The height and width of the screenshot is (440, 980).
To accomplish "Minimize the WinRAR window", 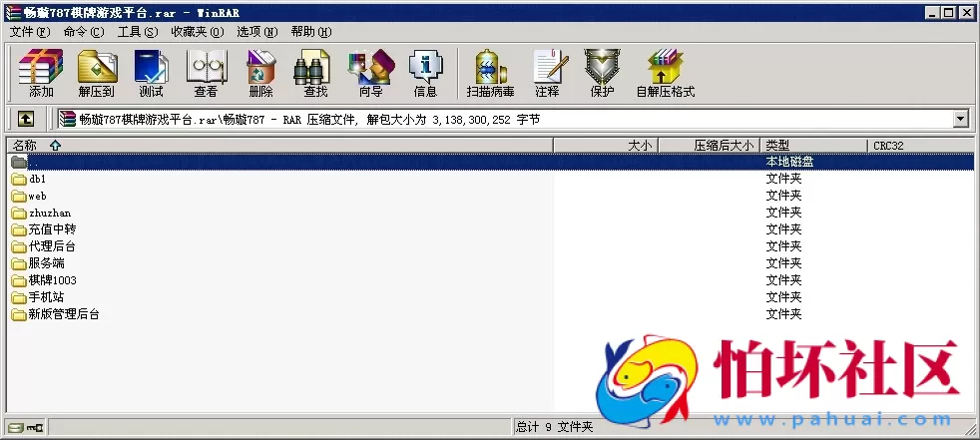I will coord(933,12).
